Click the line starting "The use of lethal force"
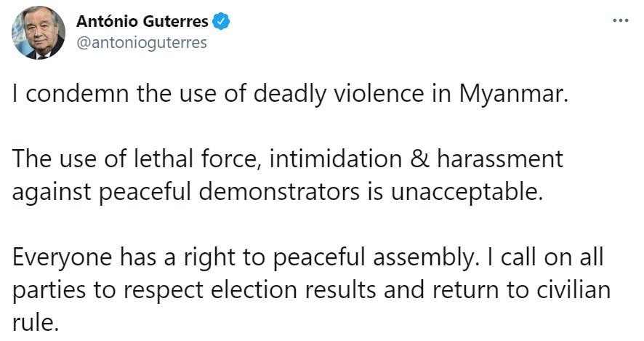 point(288,159)
